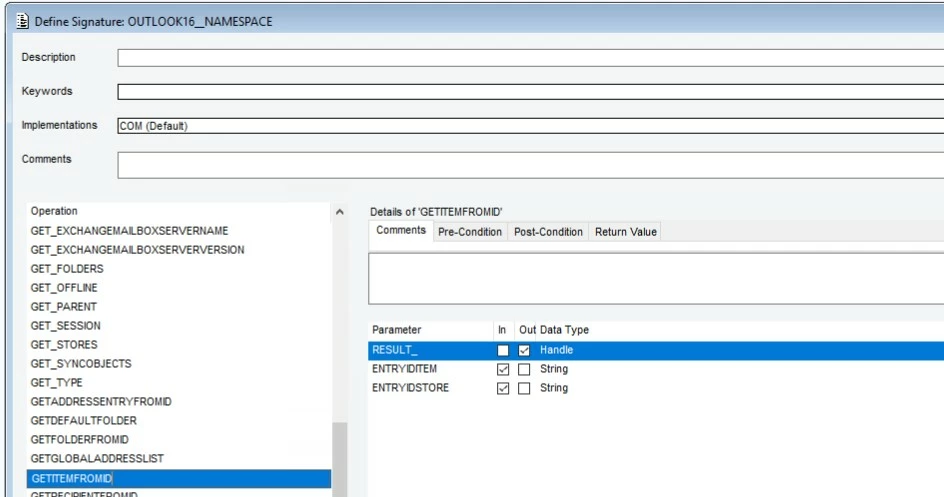The width and height of the screenshot is (944, 497).
Task: Check the Out box for ENTRYIDSTORE
Action: pyautogui.click(x=524, y=389)
